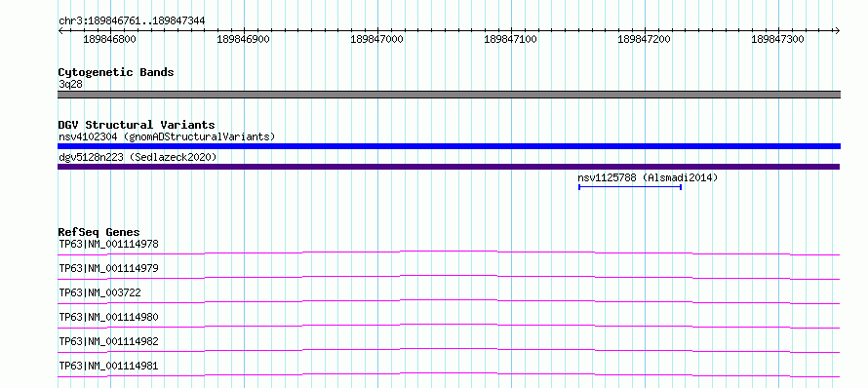Click the left arrow of the ruler
The width and height of the screenshot is (868, 388).
[60, 31]
